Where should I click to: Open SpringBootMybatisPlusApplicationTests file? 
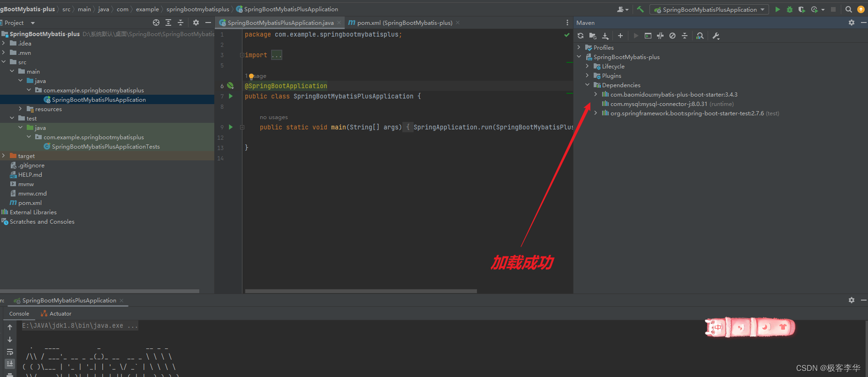[x=106, y=147]
